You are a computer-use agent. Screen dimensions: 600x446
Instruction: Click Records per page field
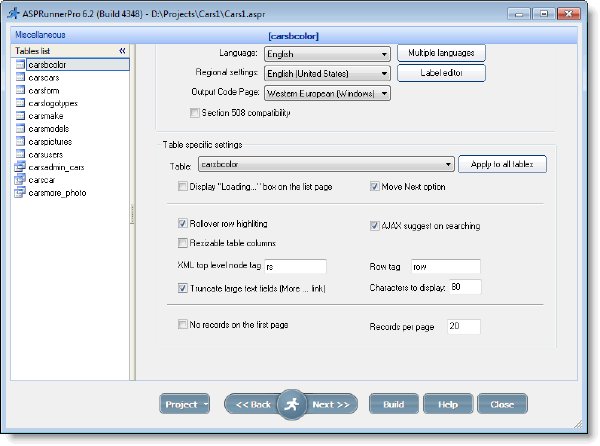click(464, 326)
